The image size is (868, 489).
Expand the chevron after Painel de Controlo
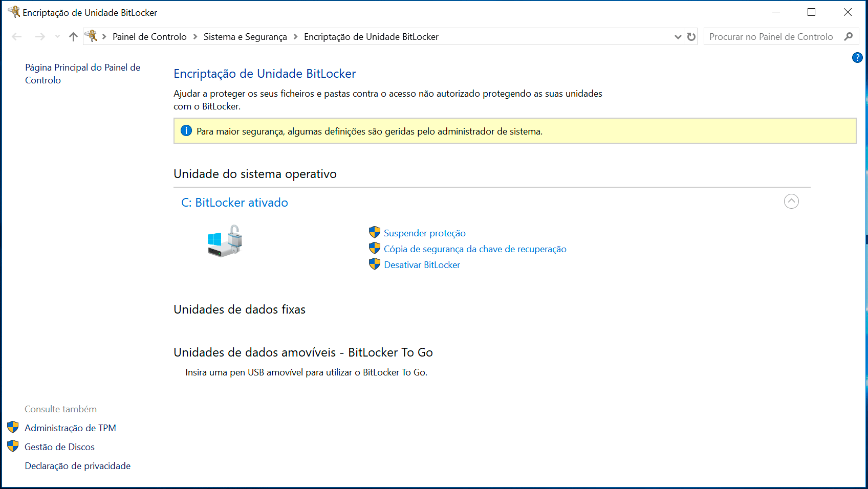pos(195,37)
